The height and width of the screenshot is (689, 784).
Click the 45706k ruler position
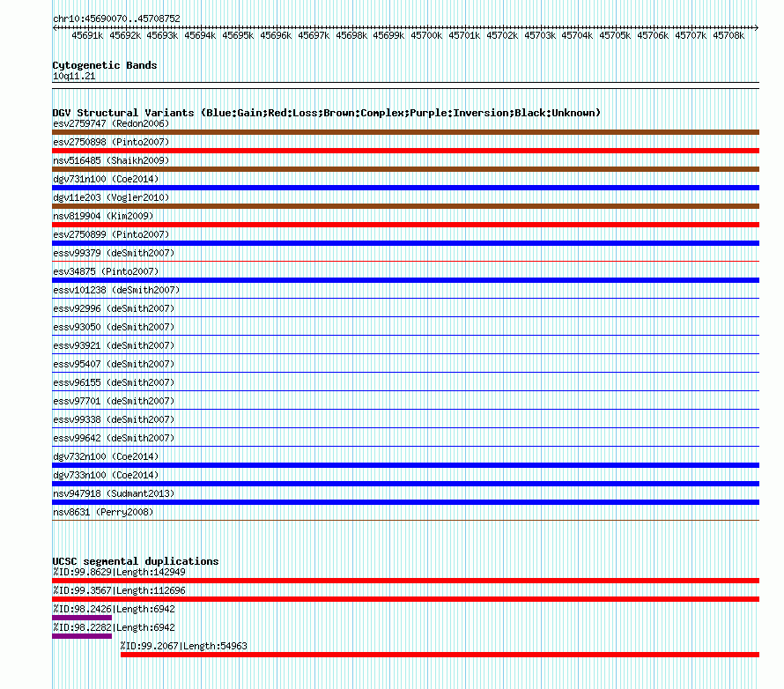click(653, 35)
